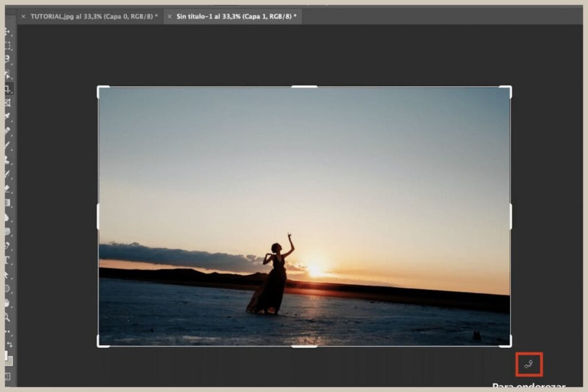Select the Eyedropper tool
The height and width of the screenshot is (392, 588).
point(7,117)
